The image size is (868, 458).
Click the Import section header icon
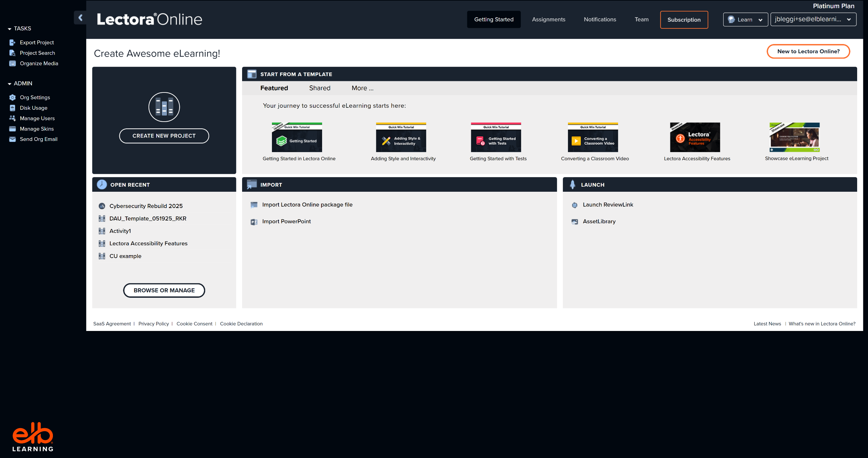click(252, 185)
